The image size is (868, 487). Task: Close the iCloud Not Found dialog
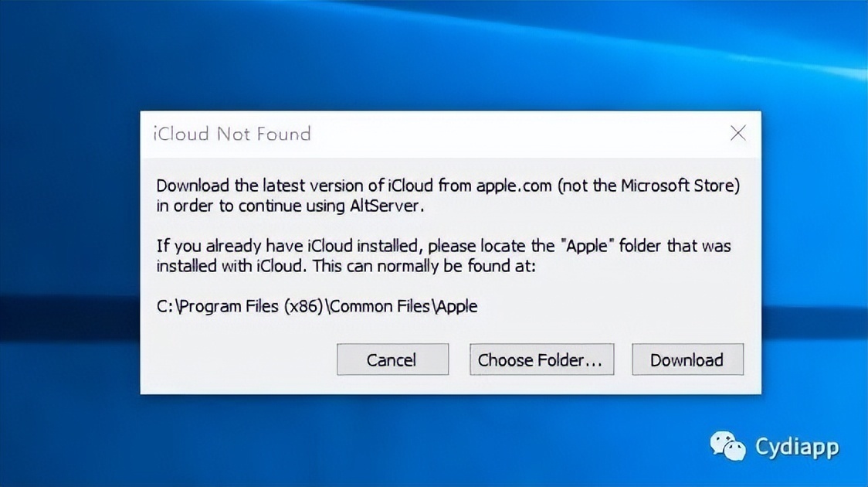click(x=738, y=133)
